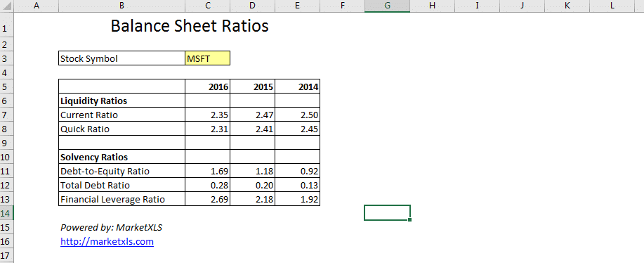
Task: Select row 16 via its row header
Action: point(6,241)
